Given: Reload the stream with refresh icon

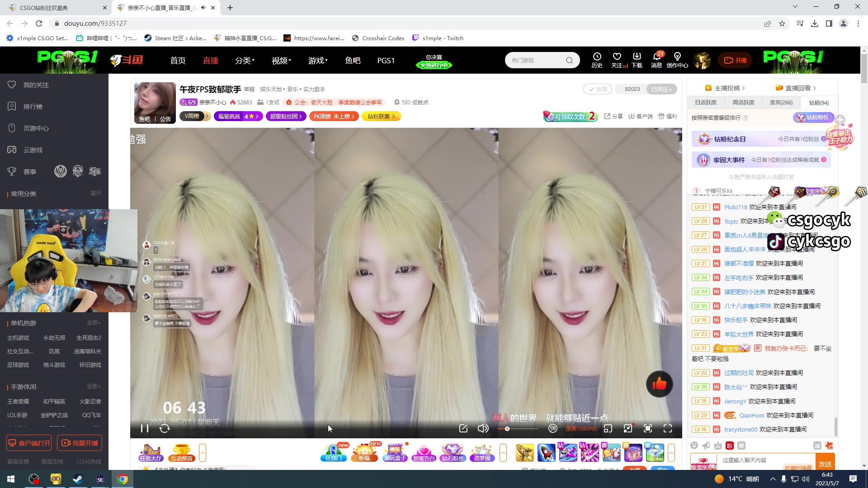Looking at the screenshot, I should pos(165,428).
